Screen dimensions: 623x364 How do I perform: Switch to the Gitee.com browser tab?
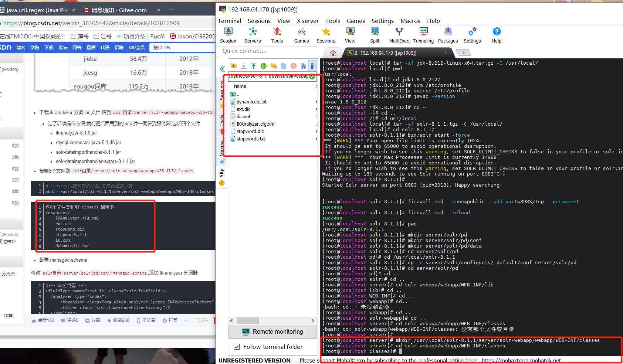(119, 10)
